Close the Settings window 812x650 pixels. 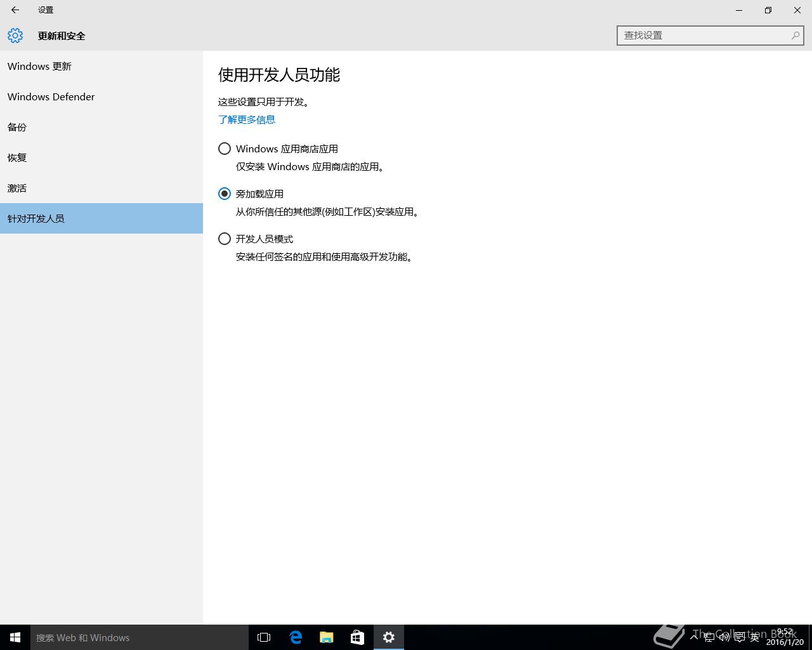(797, 10)
